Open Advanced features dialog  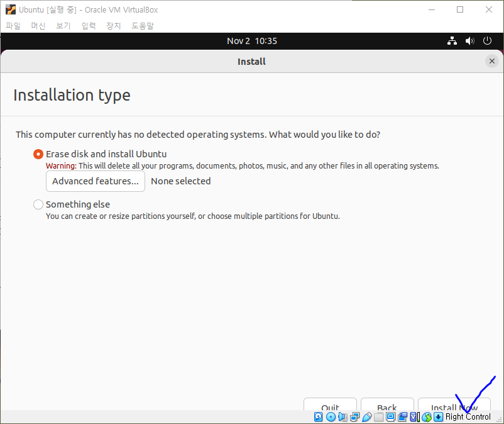[96, 181]
